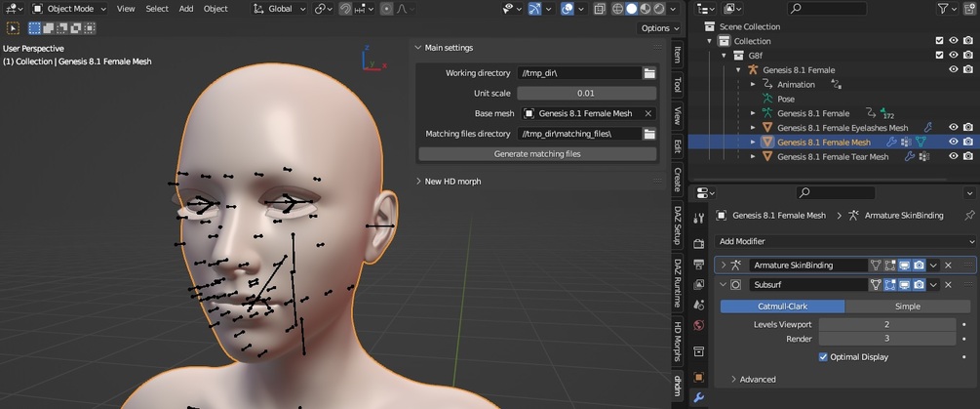980x409 pixels.
Task: Click the browse folder icon for Working directory
Action: [x=649, y=73]
